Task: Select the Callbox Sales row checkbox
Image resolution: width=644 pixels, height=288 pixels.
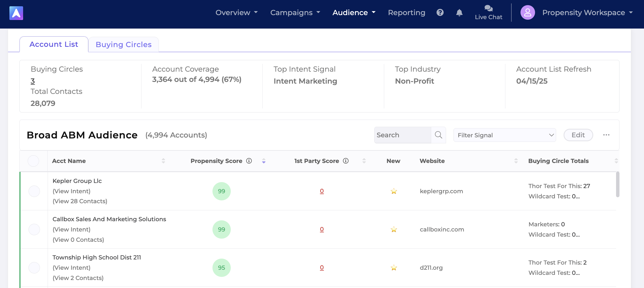Action: pos(34,229)
